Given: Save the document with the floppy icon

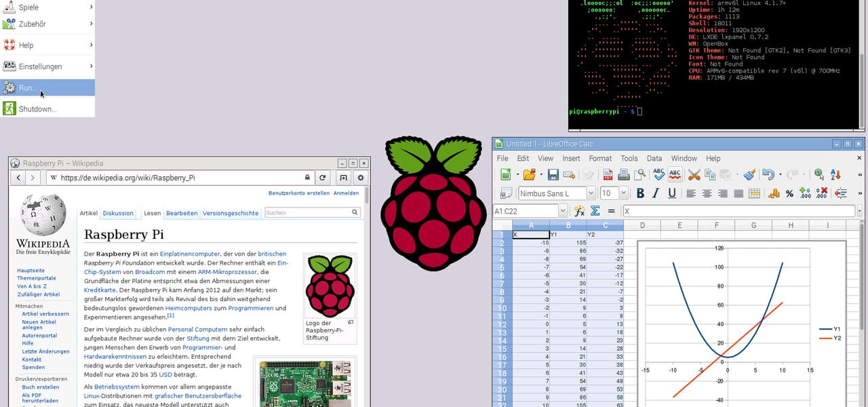Looking at the screenshot, I should click(x=553, y=174).
